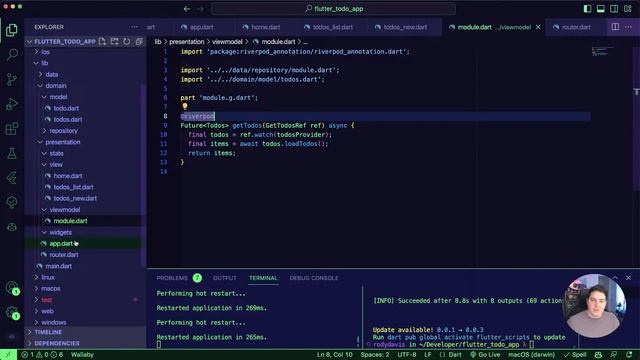Click errors and warnings status indicator
The height and width of the screenshot is (360, 640).
coord(42,355)
